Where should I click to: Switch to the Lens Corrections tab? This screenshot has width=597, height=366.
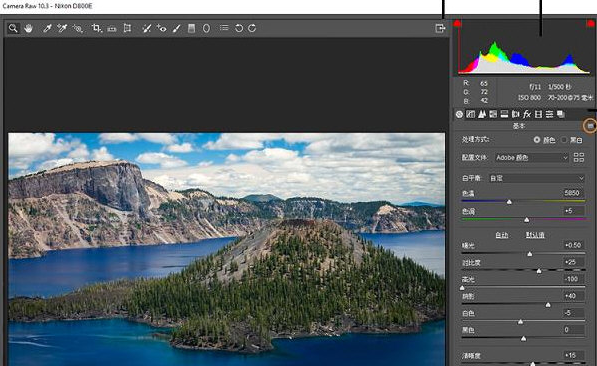click(516, 114)
